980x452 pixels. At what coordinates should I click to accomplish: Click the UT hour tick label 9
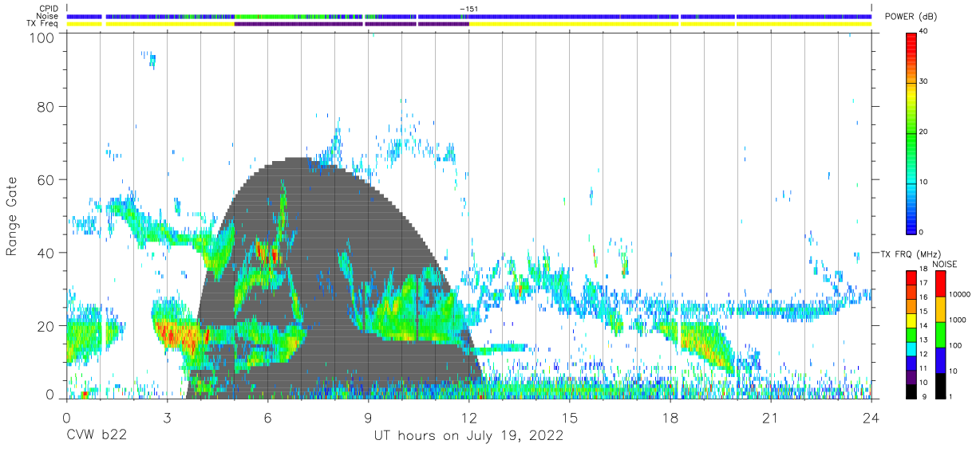(x=369, y=418)
